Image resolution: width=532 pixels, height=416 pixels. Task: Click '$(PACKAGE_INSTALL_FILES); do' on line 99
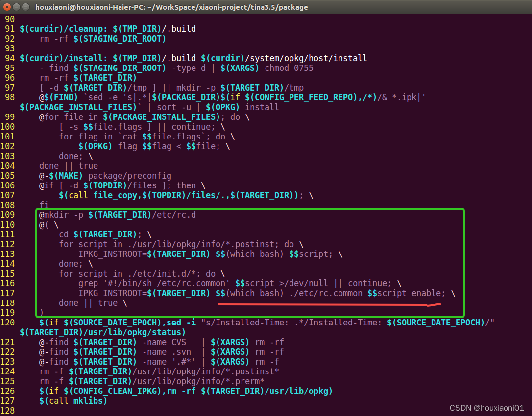(x=171, y=117)
